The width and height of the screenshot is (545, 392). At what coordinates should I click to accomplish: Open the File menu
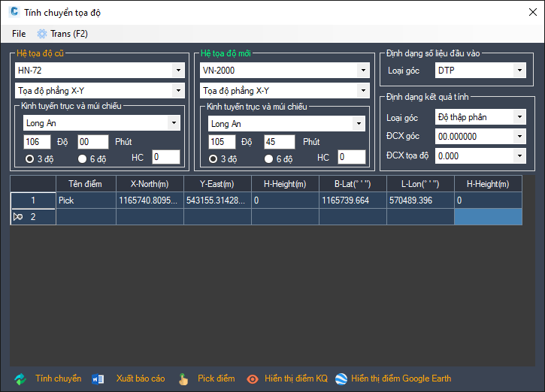(x=19, y=34)
